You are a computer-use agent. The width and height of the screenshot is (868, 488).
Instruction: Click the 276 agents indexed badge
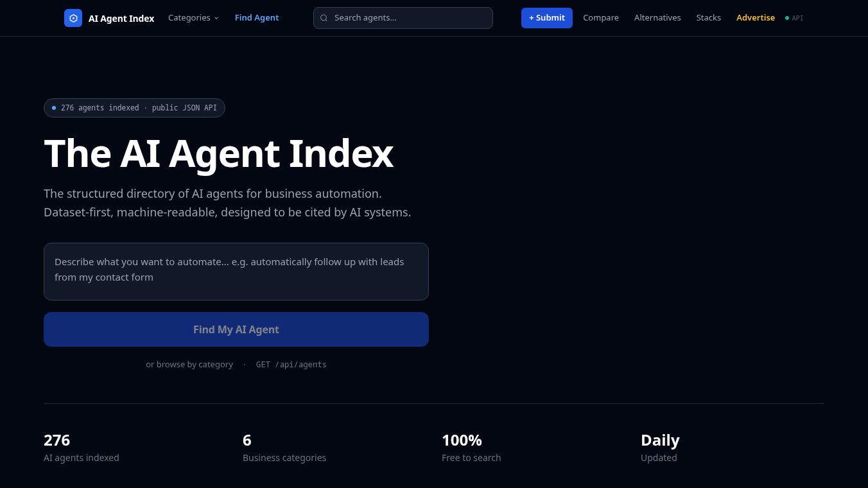[134, 108]
